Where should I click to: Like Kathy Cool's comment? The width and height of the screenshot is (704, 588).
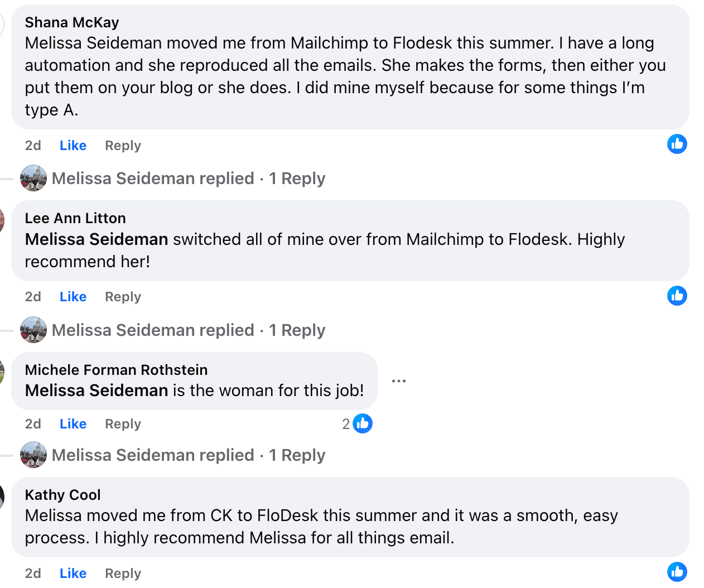coord(73,573)
